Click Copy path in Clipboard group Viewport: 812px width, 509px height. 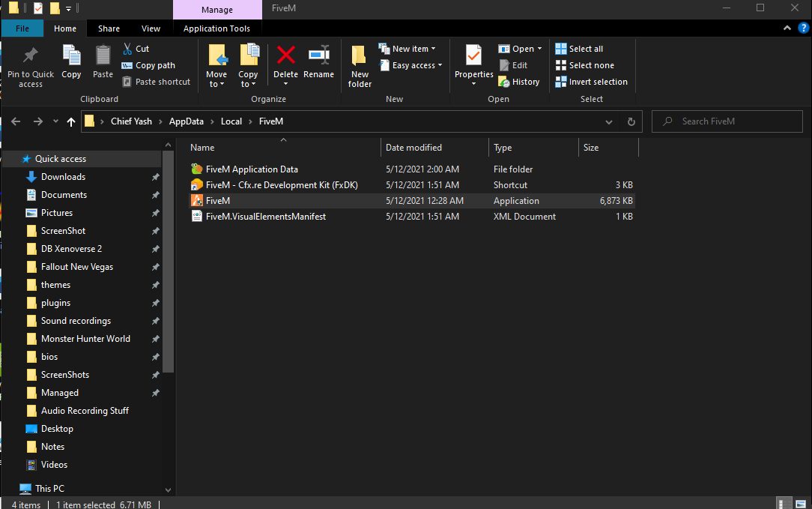[148, 65]
